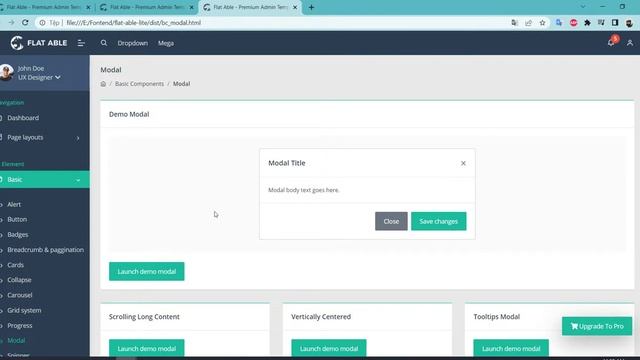The height and width of the screenshot is (360, 640).
Task: Close the first browser tab
Action: coord(88,7)
